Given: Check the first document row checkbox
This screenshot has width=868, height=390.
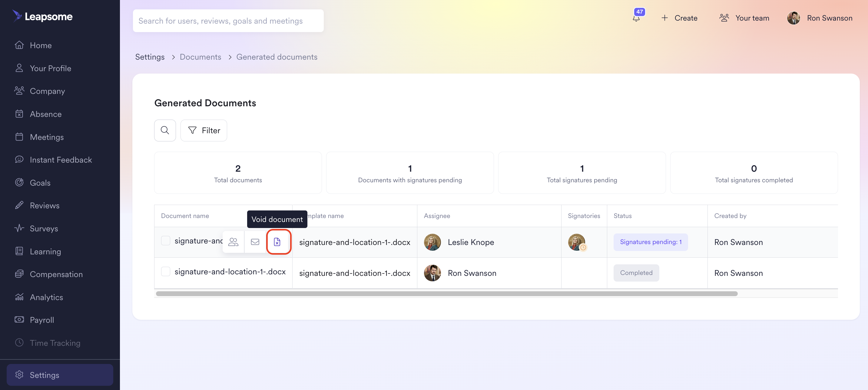Looking at the screenshot, I should click(x=165, y=240).
